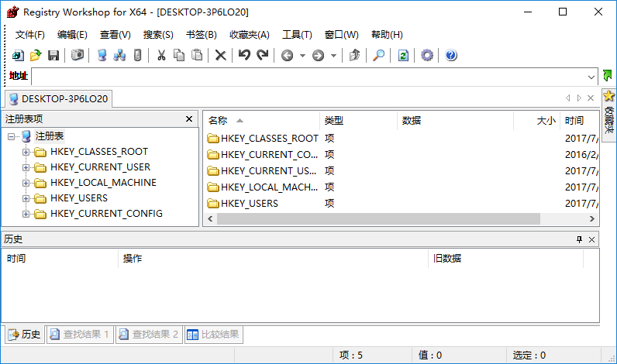Copy using the toolbar copy icon
The image size is (617, 364).
(x=179, y=56)
